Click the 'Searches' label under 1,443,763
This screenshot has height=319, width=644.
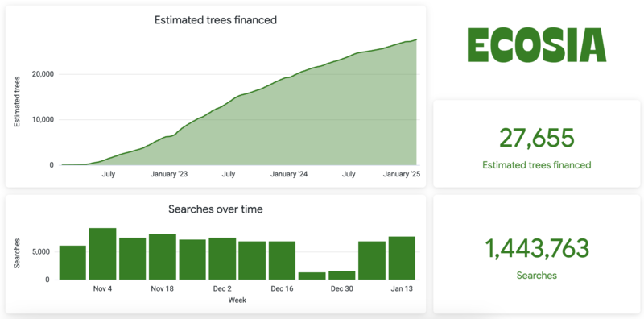coord(536,275)
